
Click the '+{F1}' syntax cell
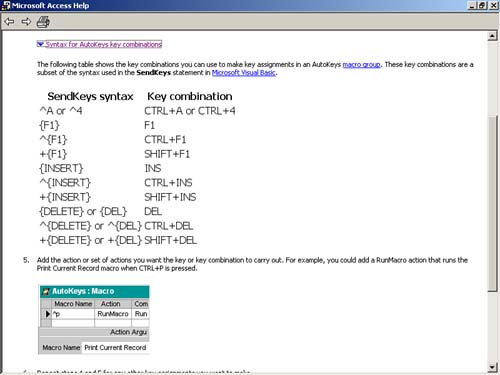(x=53, y=154)
